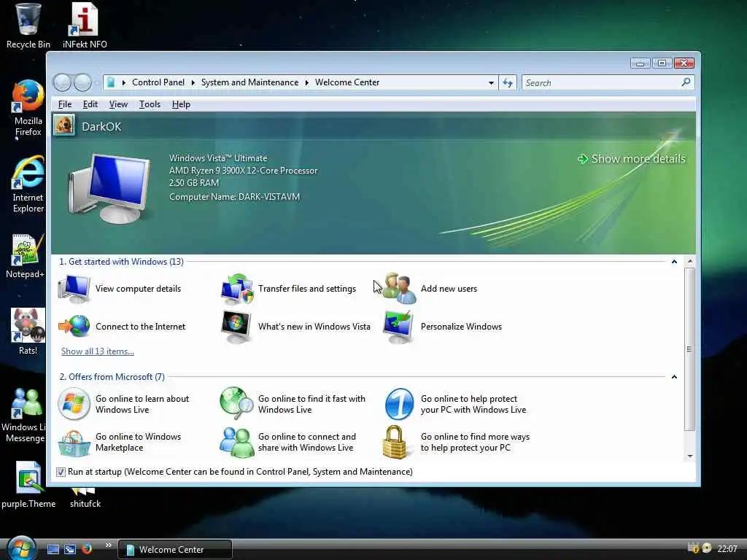747x560 pixels.
Task: Open Transfer files and settings icon
Action: pyautogui.click(x=237, y=289)
